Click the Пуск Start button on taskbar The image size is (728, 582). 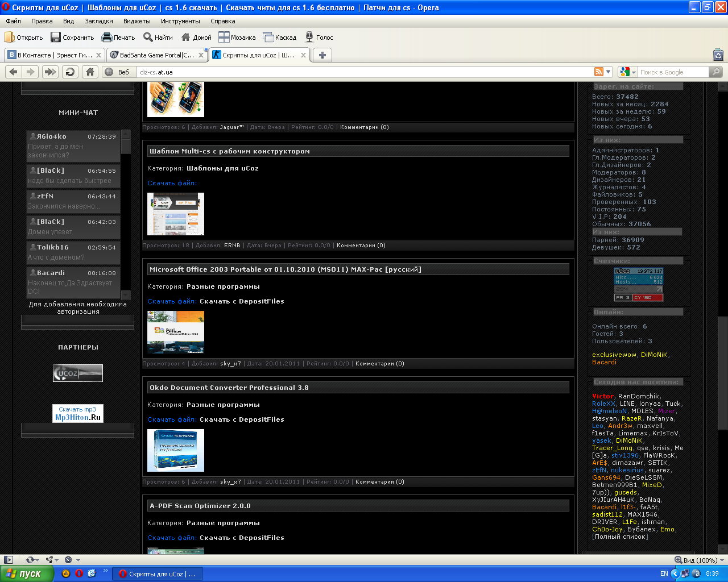tap(27, 573)
